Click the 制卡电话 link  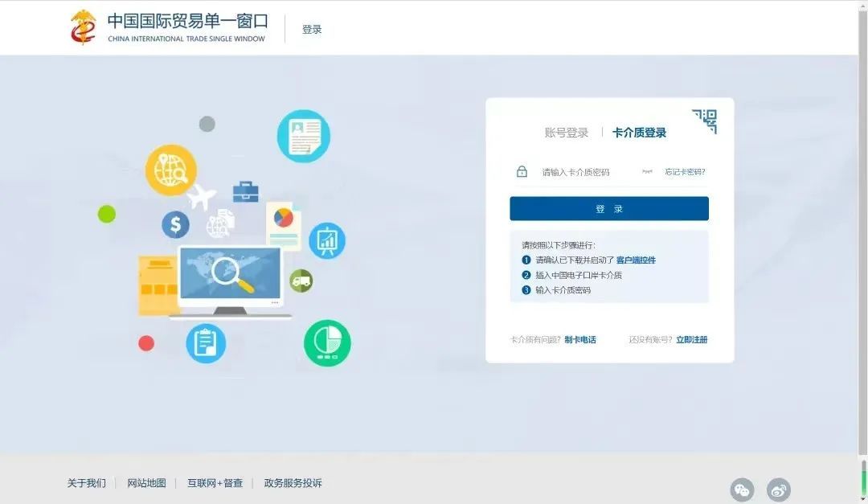[x=580, y=340]
